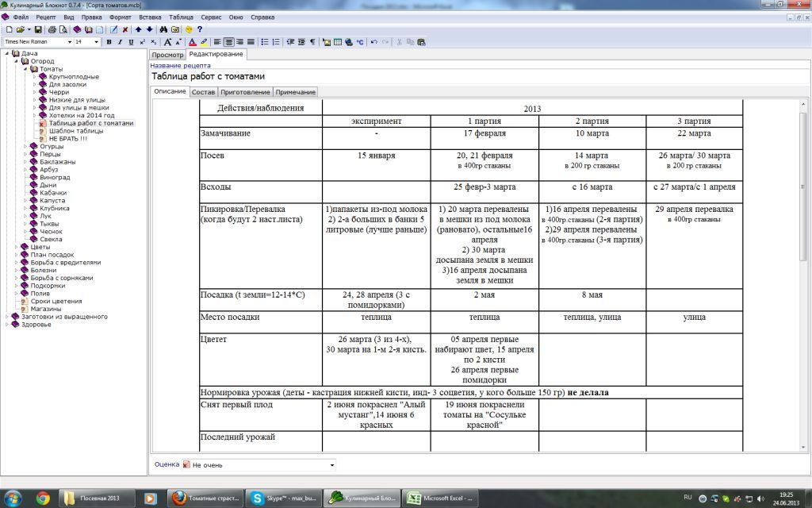Toggle Italic formatting

click(x=120, y=42)
